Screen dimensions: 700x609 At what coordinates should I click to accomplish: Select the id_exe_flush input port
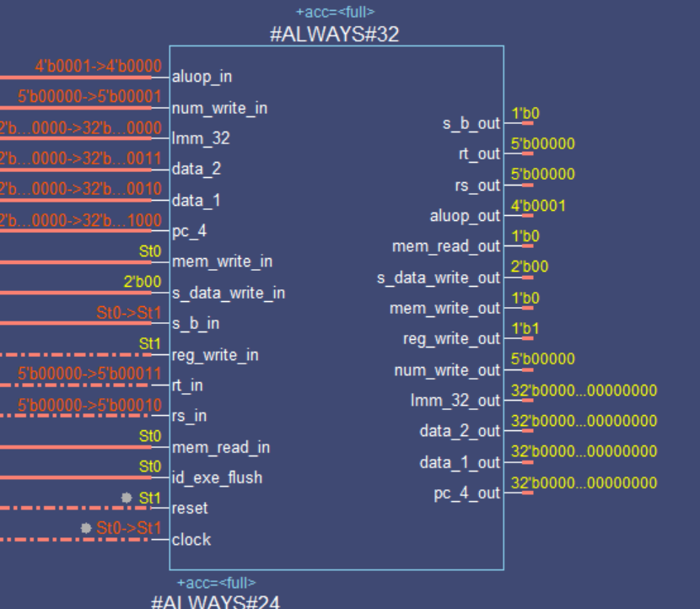click(x=218, y=477)
